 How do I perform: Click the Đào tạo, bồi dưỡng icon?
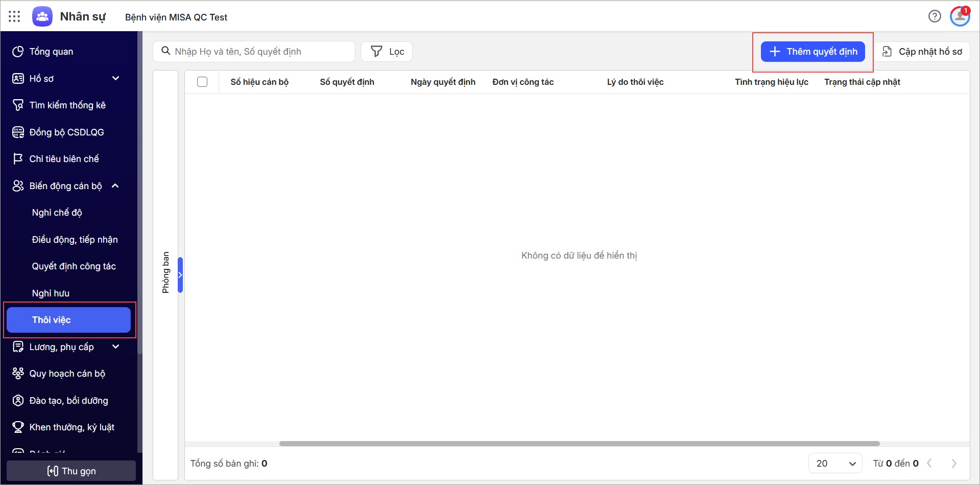click(x=18, y=401)
